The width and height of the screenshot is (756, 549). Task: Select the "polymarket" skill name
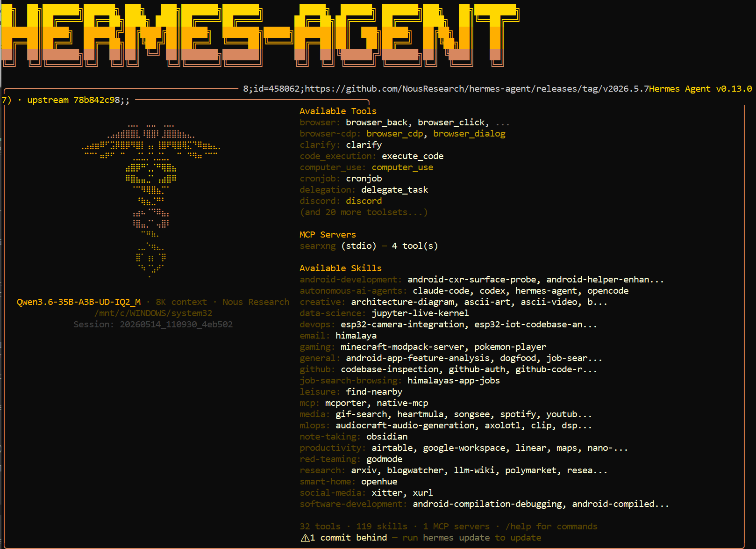(531, 470)
